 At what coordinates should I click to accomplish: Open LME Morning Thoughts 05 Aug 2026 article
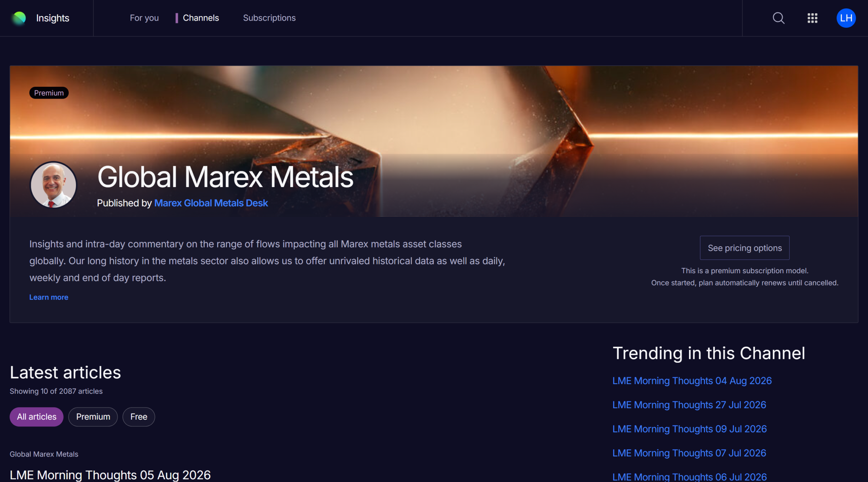tap(110, 475)
